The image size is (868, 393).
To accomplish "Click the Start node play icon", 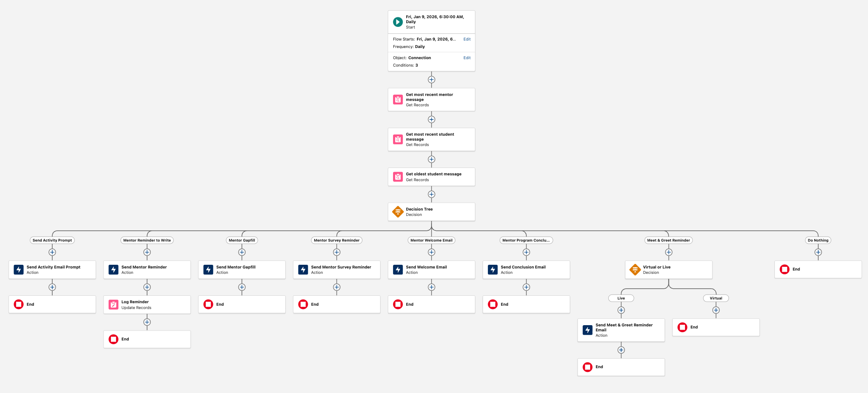I will pos(398,22).
